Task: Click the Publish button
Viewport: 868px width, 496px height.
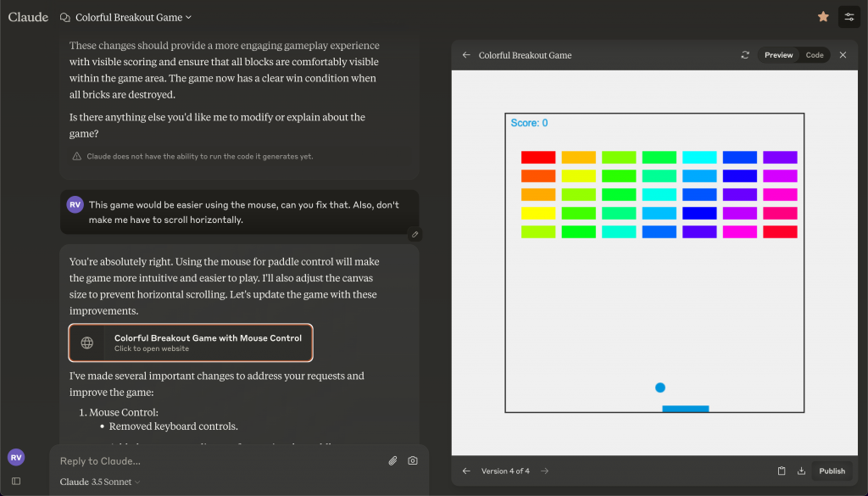Action: click(832, 471)
